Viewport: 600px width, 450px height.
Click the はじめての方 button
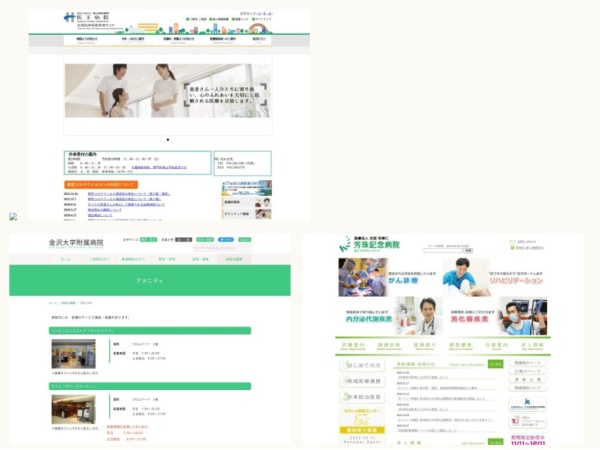[x=362, y=365]
